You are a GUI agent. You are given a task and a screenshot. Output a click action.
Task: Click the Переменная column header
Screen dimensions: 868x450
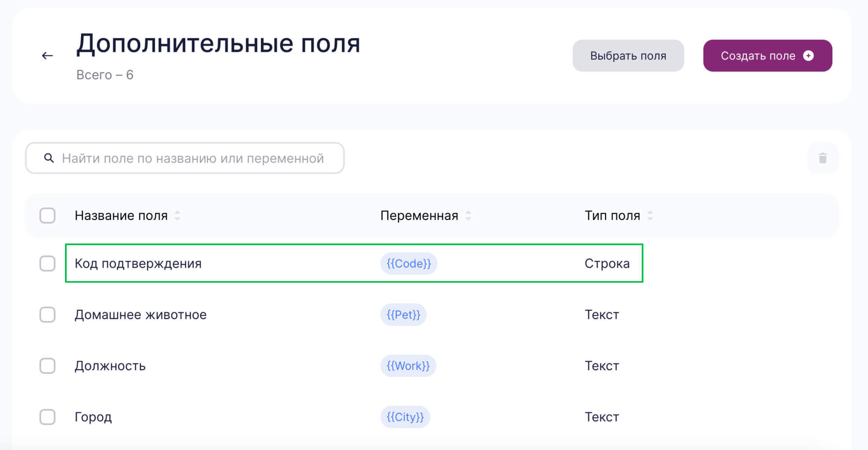point(419,216)
